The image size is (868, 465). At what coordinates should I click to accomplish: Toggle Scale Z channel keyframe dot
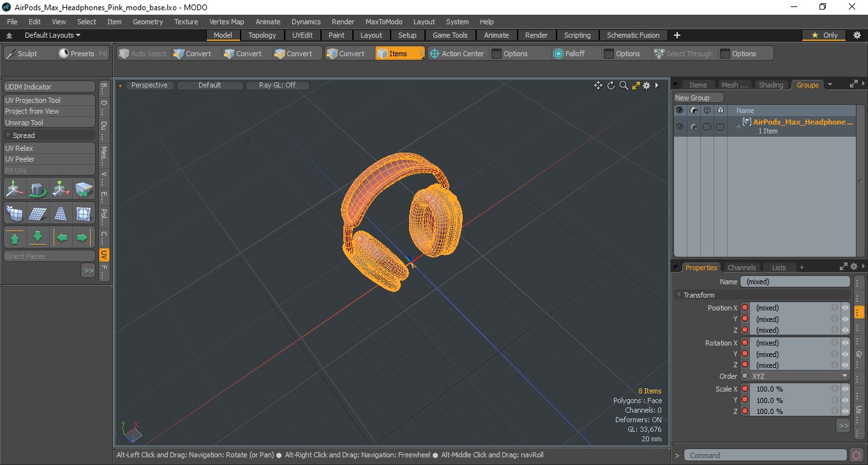coord(745,411)
